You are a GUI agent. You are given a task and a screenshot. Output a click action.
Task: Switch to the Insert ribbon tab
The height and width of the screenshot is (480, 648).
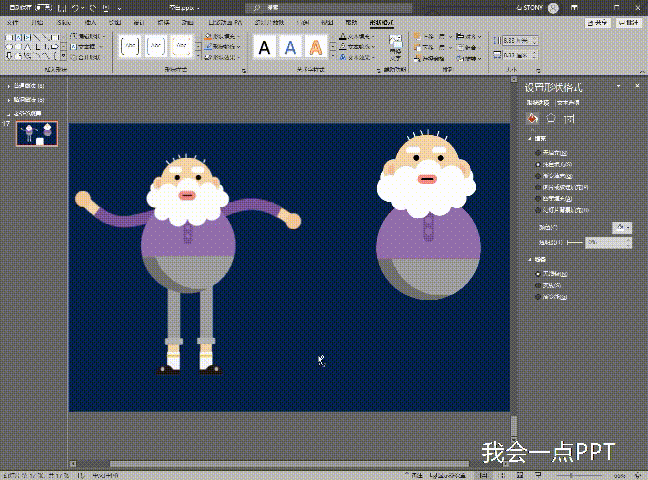point(90,22)
